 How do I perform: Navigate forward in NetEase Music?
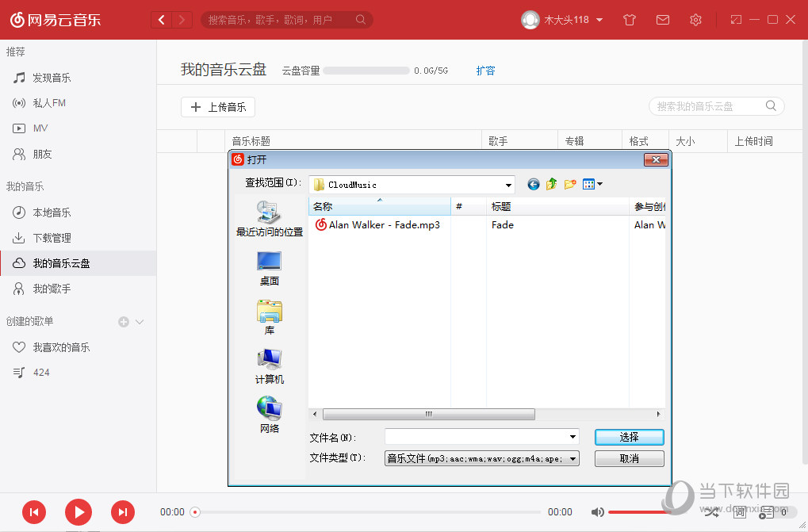click(x=182, y=20)
